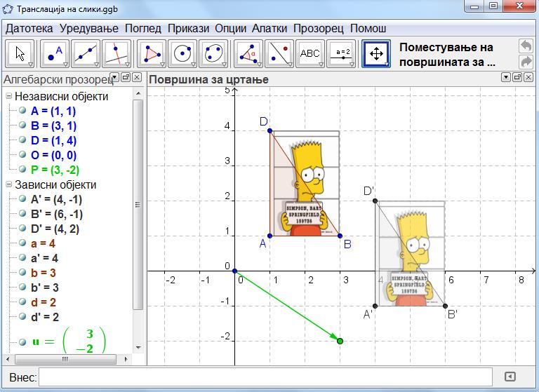Click the Внес input field
Viewport: 539px width, 392px height.
(x=266, y=377)
